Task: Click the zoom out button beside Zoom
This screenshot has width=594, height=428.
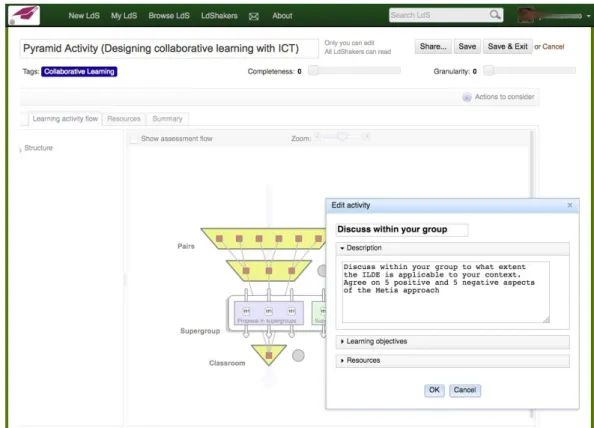Action: click(x=318, y=136)
